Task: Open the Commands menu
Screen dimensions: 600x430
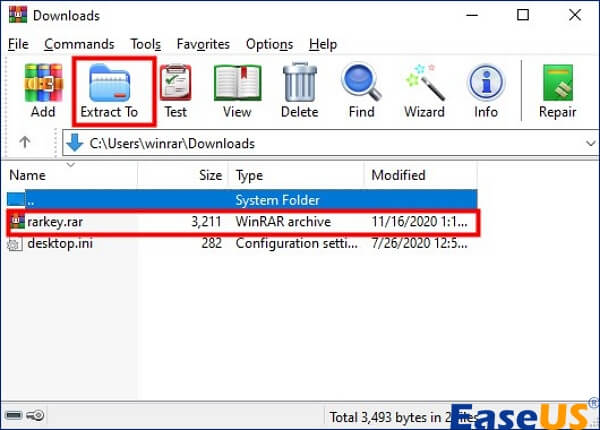Action: [79, 44]
